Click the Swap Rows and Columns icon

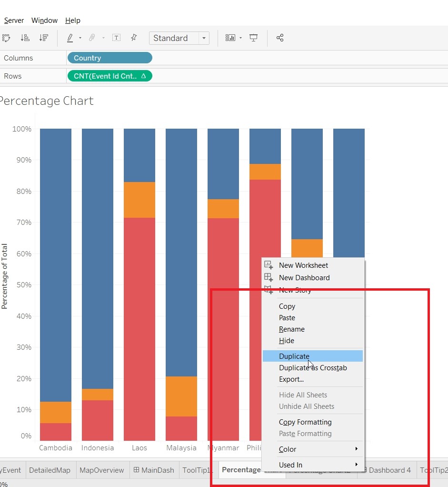(6, 38)
